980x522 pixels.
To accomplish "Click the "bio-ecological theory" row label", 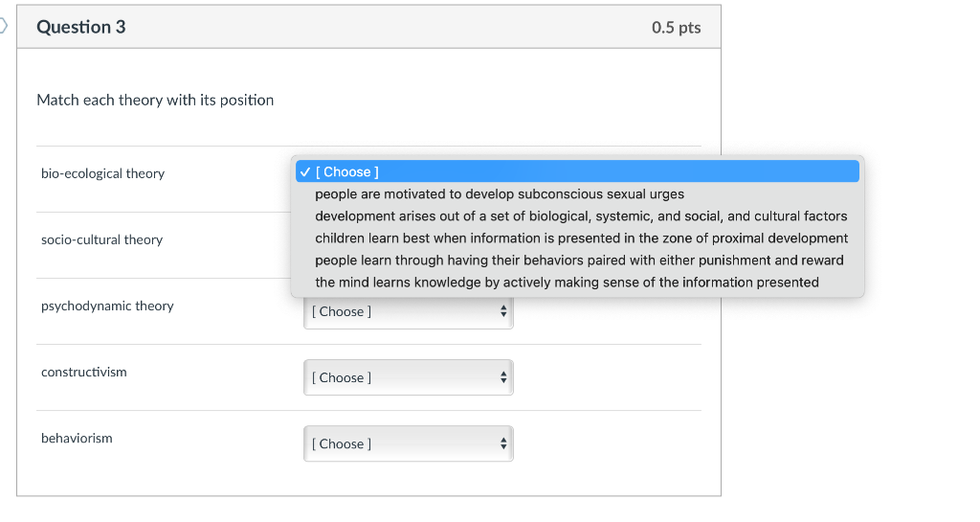I will click(x=102, y=173).
